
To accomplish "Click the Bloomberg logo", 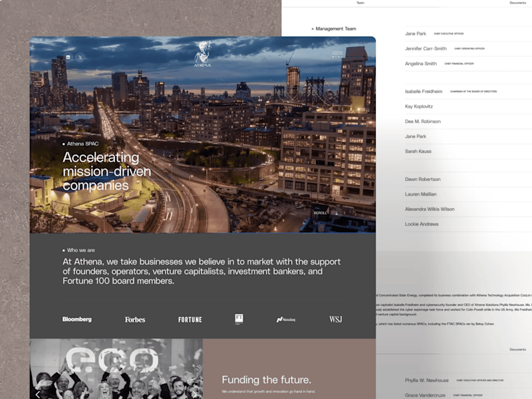I will 77,319.
